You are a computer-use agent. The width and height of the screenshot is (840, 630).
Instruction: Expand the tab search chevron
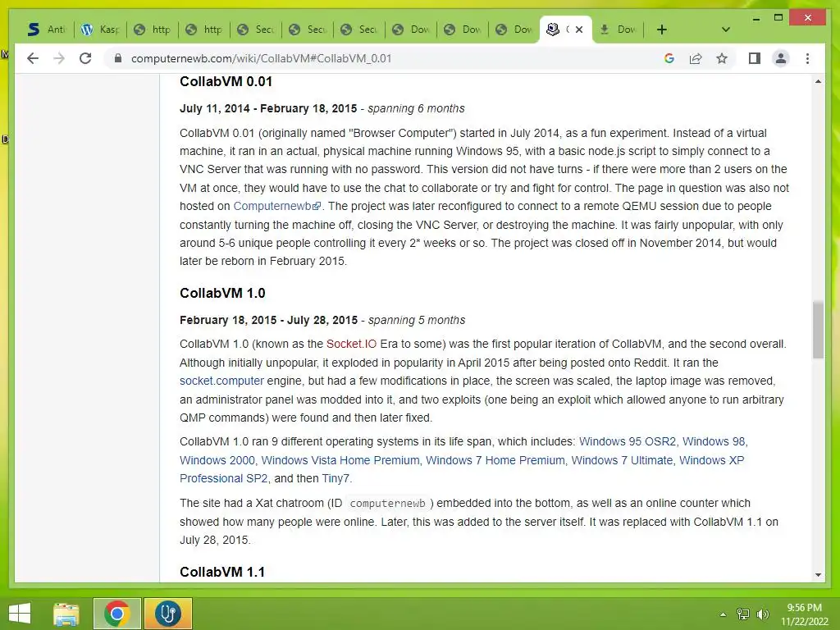(x=726, y=30)
